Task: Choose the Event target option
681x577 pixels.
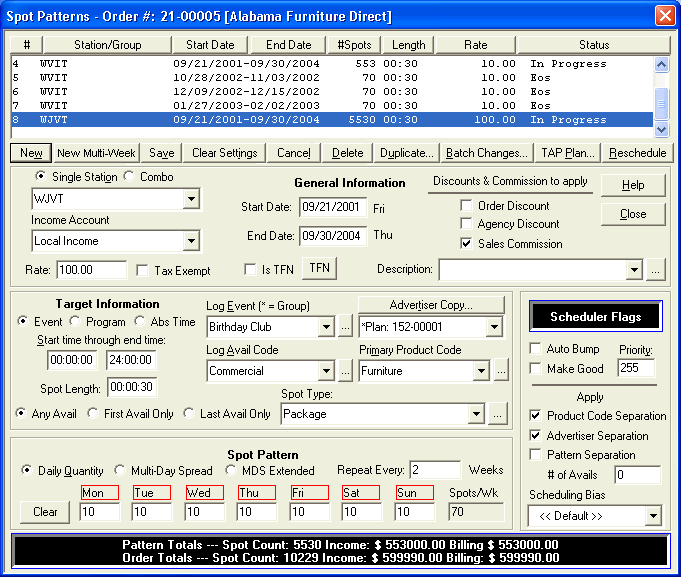Action: 23,321
